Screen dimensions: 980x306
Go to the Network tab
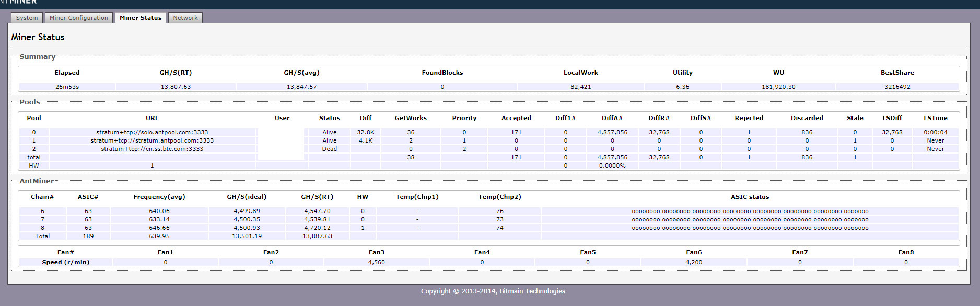point(185,18)
